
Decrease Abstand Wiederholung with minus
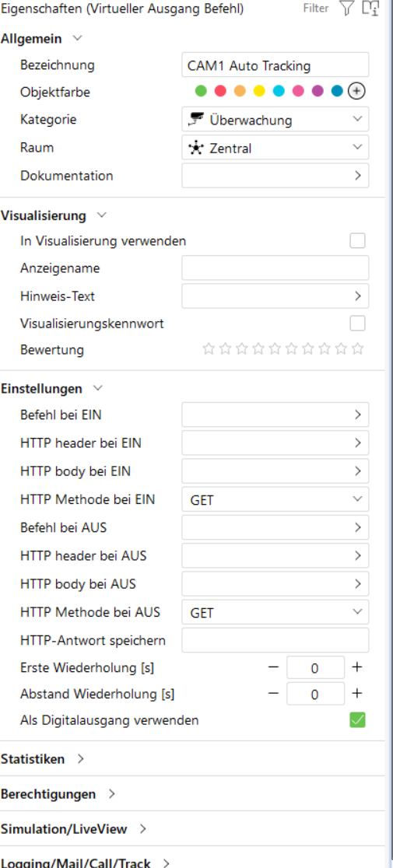[x=273, y=693]
